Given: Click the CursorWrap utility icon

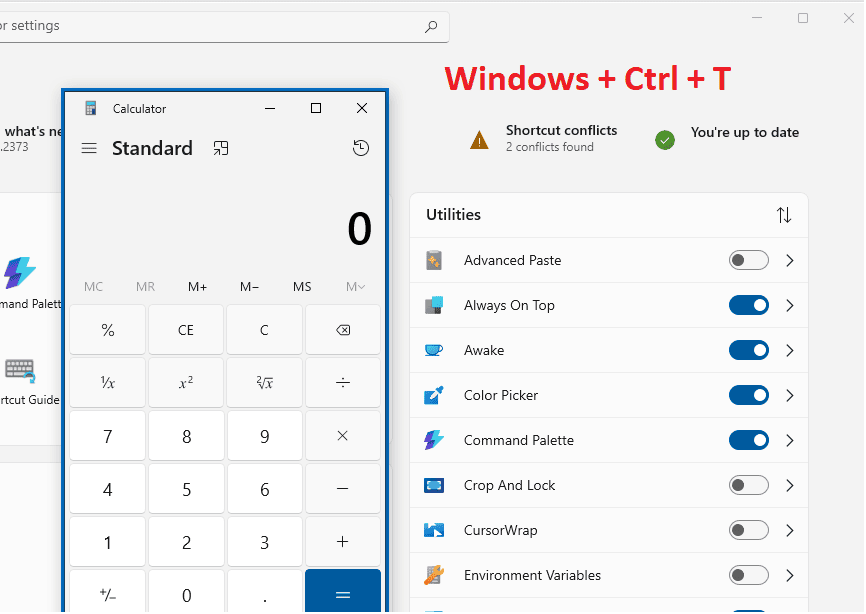Looking at the screenshot, I should coord(434,530).
